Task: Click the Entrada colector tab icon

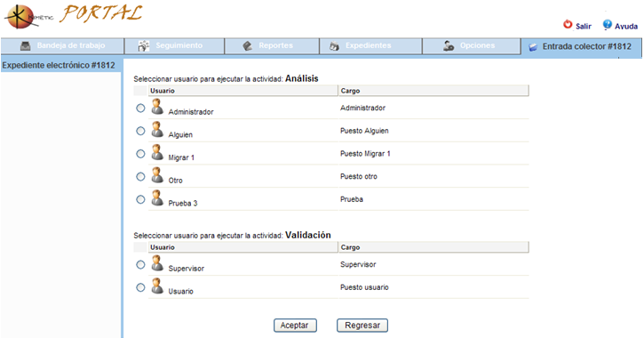Action: pyautogui.click(x=533, y=47)
